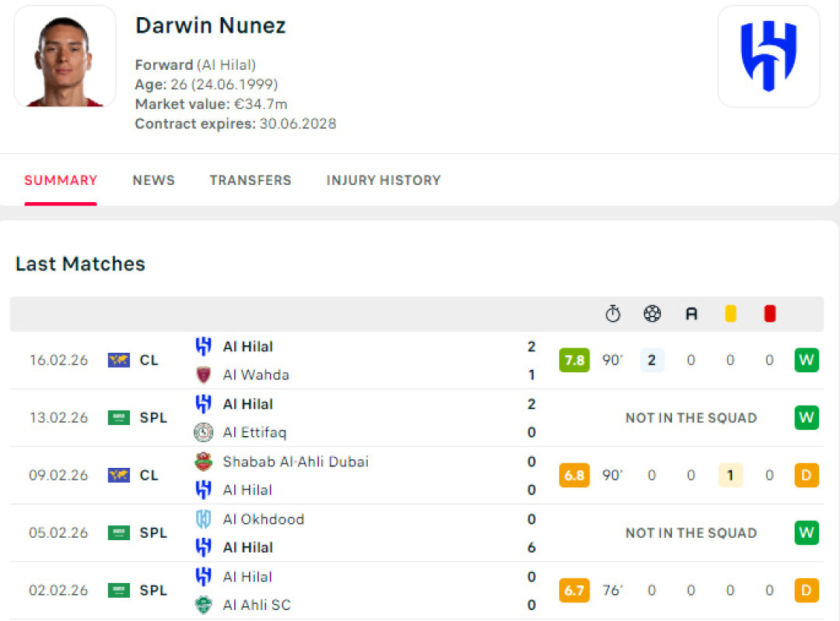Click the SPL flag icon for 05.02.26
The image size is (840, 621).
point(118,532)
